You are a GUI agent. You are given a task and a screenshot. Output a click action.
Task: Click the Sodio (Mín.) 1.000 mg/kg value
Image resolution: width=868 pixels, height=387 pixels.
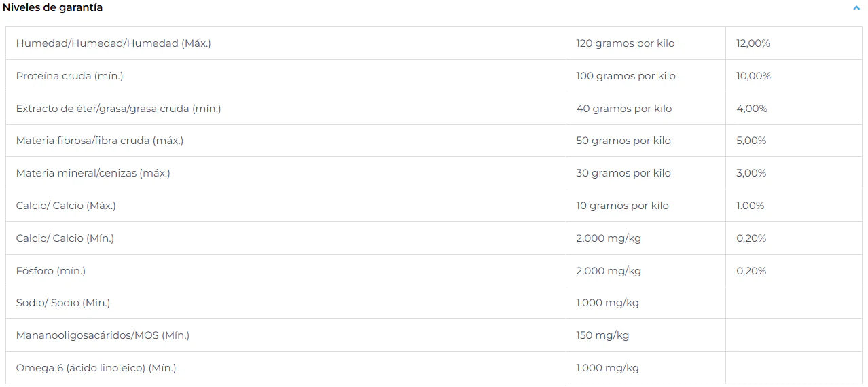(607, 303)
